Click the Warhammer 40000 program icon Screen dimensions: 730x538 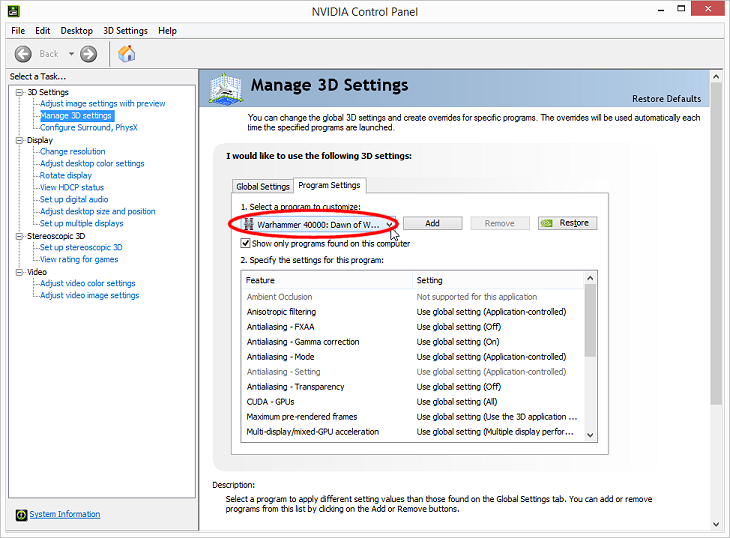pos(248,224)
